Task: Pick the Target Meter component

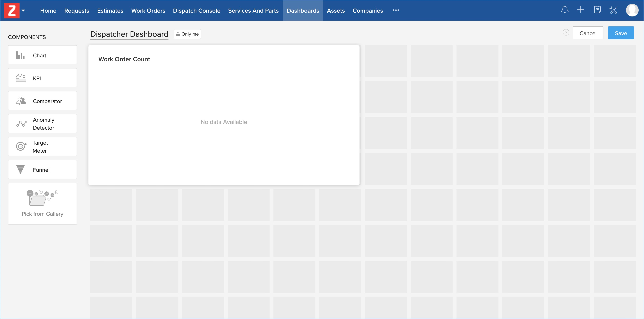Action: (x=42, y=147)
